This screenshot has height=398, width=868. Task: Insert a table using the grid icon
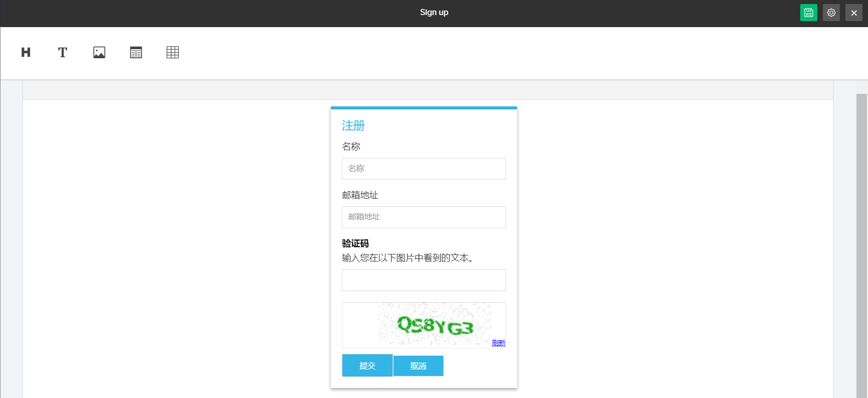tap(173, 52)
